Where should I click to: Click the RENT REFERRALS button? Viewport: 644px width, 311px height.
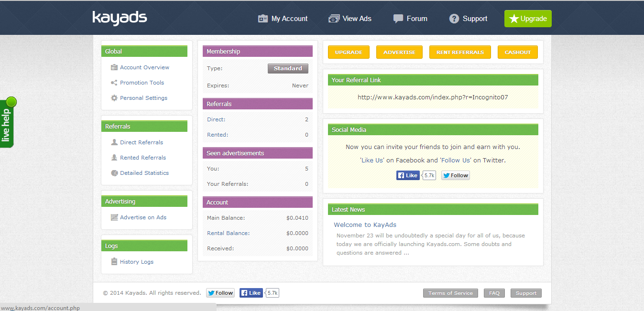460,52
